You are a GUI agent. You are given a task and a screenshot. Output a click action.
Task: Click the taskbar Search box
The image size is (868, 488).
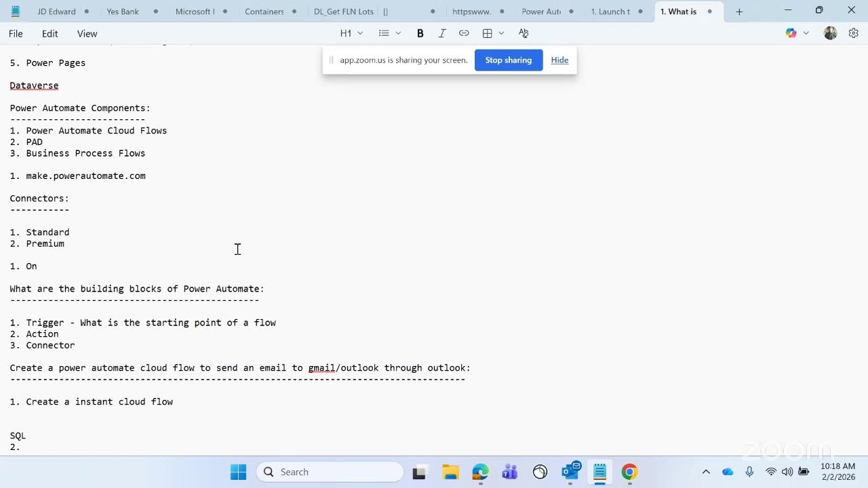tap(330, 472)
